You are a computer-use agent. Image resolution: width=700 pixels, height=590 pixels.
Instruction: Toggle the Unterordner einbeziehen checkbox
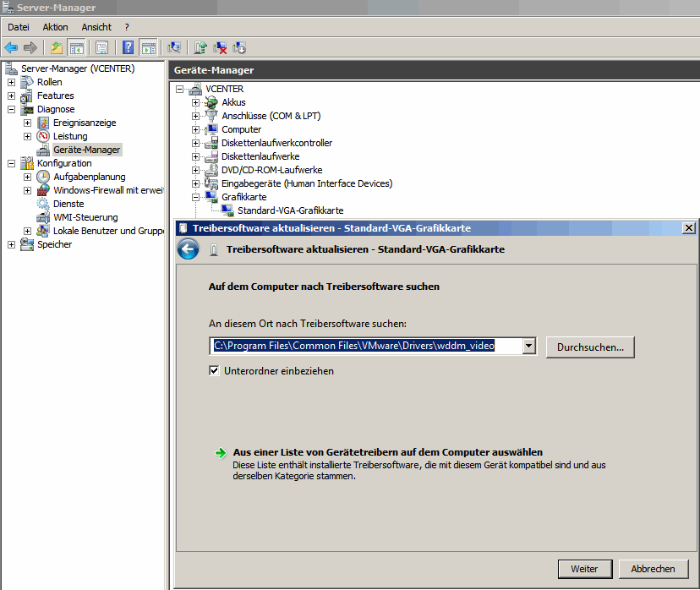point(215,370)
